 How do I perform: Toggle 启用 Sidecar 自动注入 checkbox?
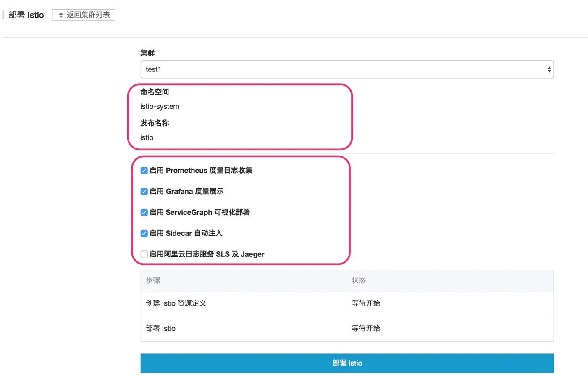(144, 234)
